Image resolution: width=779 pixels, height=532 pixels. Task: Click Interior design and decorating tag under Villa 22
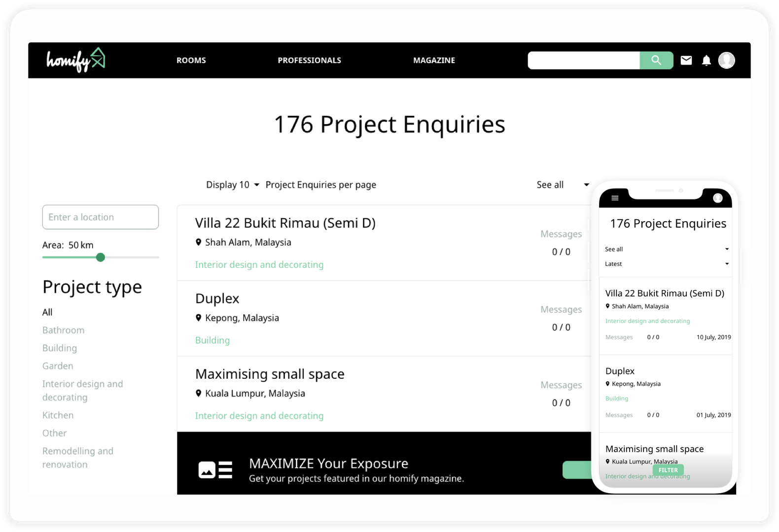259,265
